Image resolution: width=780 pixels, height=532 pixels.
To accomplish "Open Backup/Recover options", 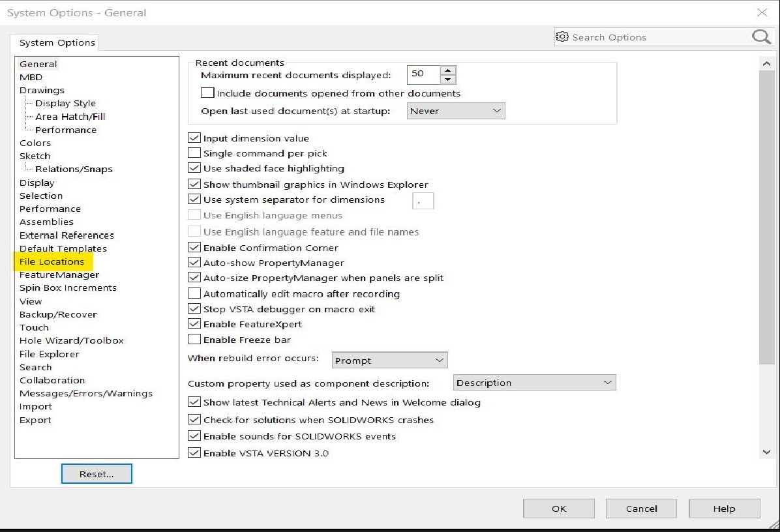I will [58, 314].
